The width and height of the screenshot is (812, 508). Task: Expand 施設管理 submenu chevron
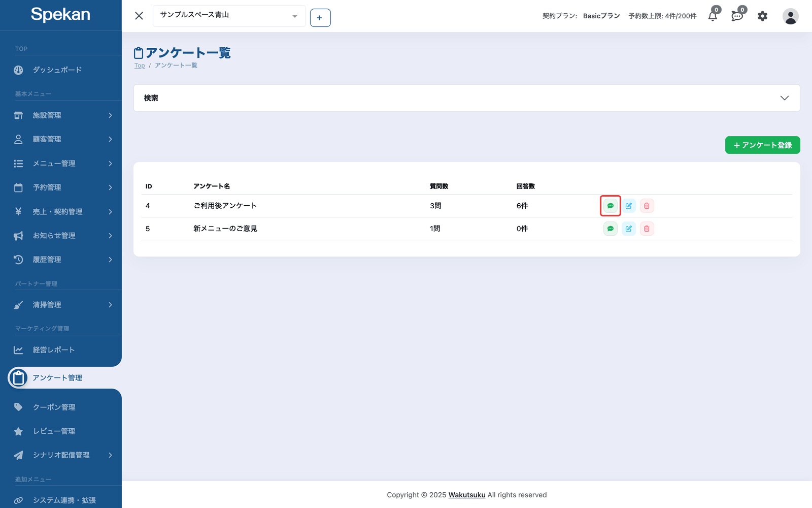[110, 115]
